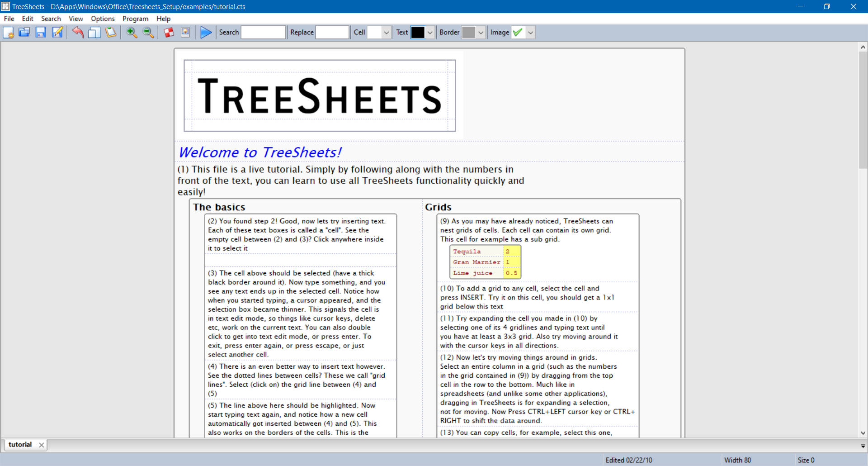Open the Text color dropdown
The width and height of the screenshot is (868, 466).
(429, 32)
